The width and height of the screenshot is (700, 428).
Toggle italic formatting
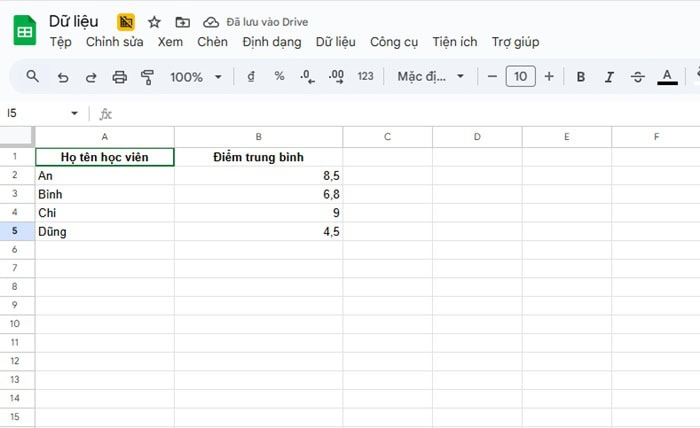609,77
